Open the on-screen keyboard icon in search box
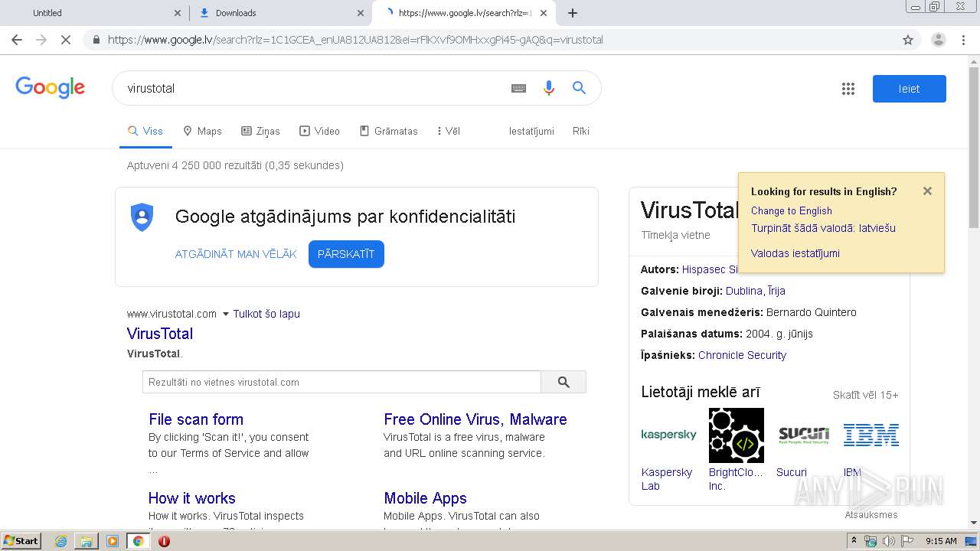 518,88
